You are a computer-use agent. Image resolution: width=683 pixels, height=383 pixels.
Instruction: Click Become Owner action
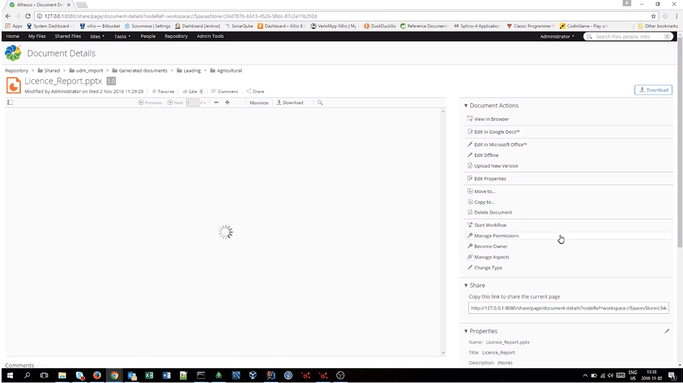click(x=487, y=247)
